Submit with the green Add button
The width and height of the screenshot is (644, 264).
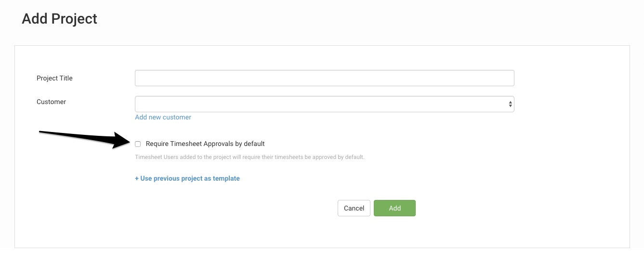tap(394, 208)
